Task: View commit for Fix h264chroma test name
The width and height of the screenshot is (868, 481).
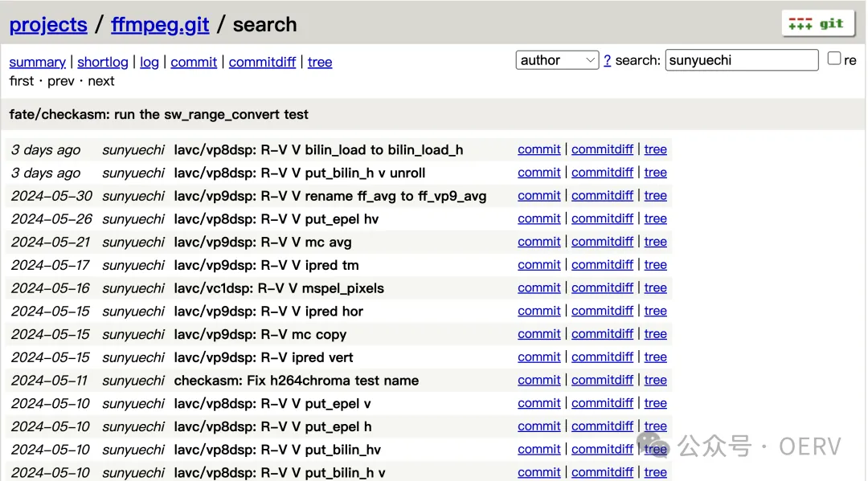Action: tap(538, 381)
